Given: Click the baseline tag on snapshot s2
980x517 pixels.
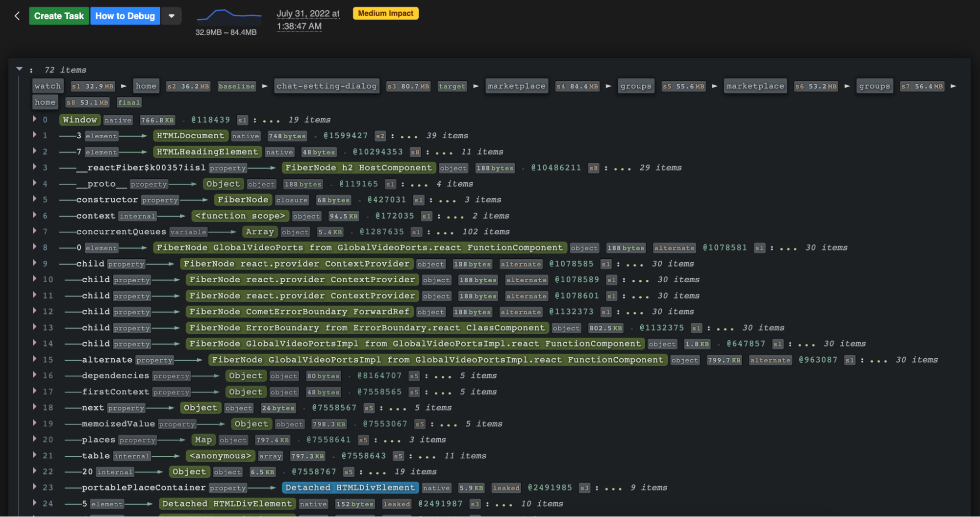Looking at the screenshot, I should 237,86.
